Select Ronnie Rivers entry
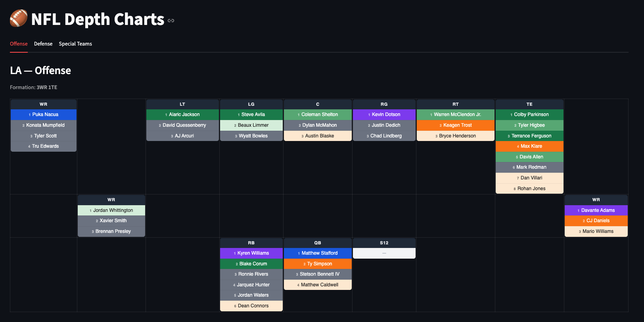Viewport: 644px width, 322px height. (x=251, y=274)
